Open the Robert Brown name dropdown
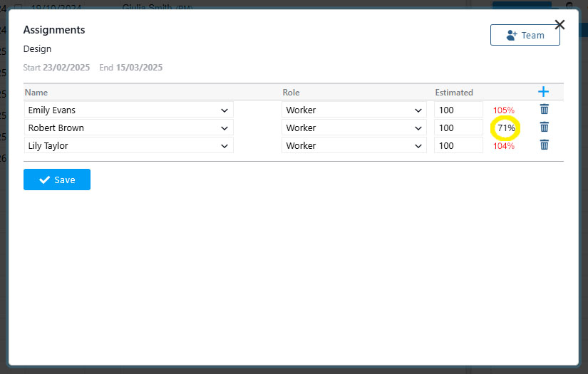Image resolution: width=588 pixels, height=374 pixels. pyautogui.click(x=129, y=128)
